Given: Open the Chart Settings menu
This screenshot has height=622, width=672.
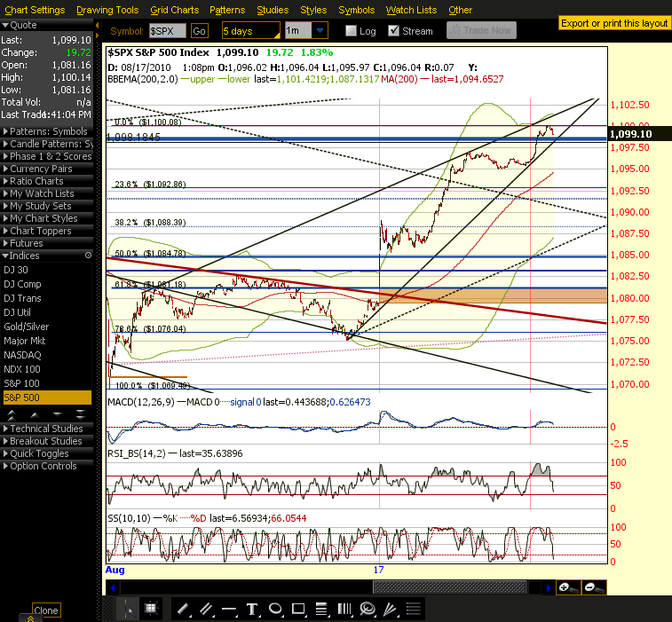Looking at the screenshot, I should (x=35, y=10).
